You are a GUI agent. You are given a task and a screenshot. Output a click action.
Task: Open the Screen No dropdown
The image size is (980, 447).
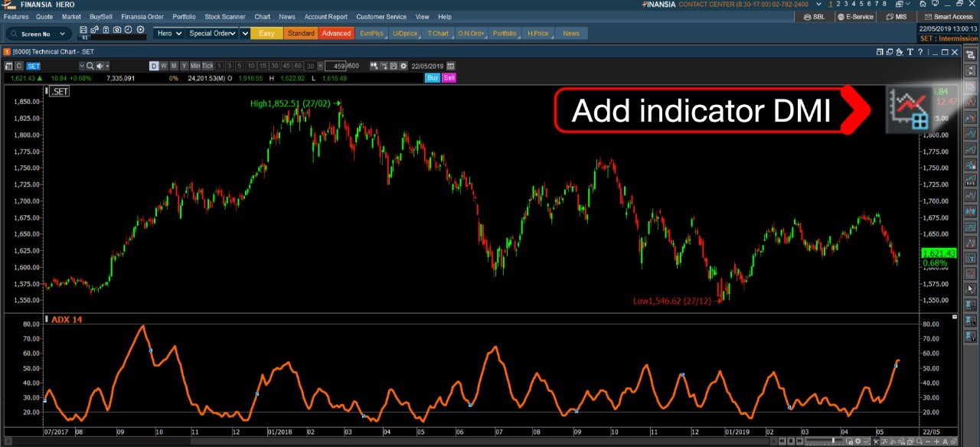click(x=38, y=33)
